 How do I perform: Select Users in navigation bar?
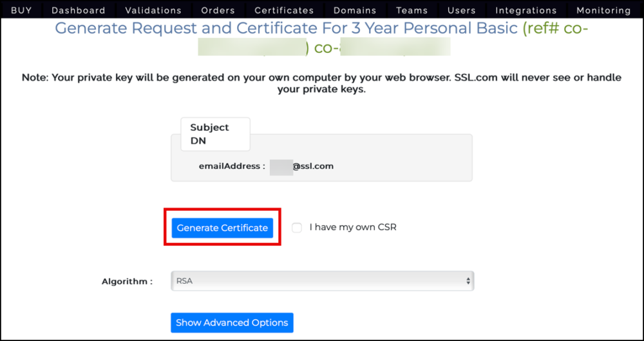coord(461,10)
